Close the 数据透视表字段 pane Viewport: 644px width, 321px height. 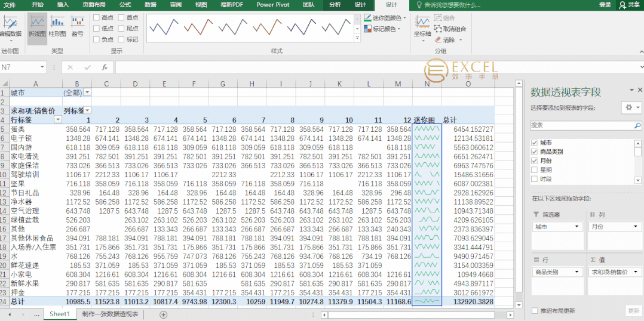click(639, 90)
